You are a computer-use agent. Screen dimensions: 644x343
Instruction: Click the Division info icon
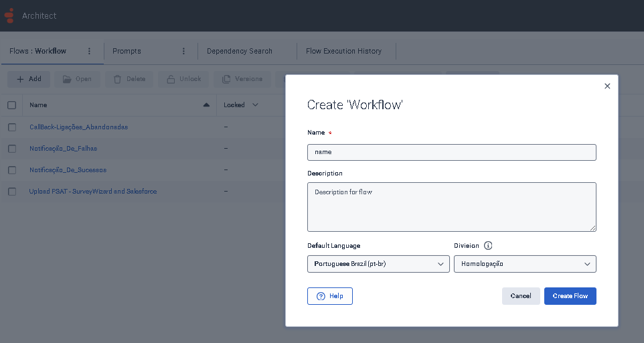pos(488,246)
